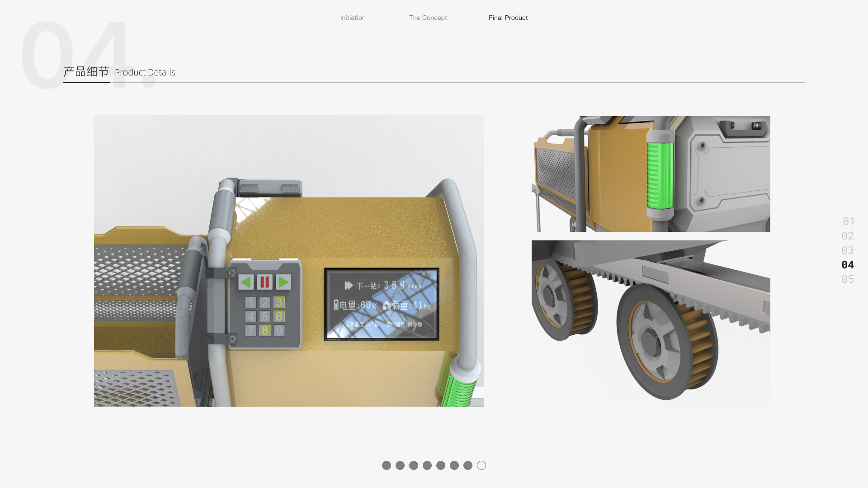Open The Concept section in the top navigation
The image size is (868, 488).
(428, 18)
